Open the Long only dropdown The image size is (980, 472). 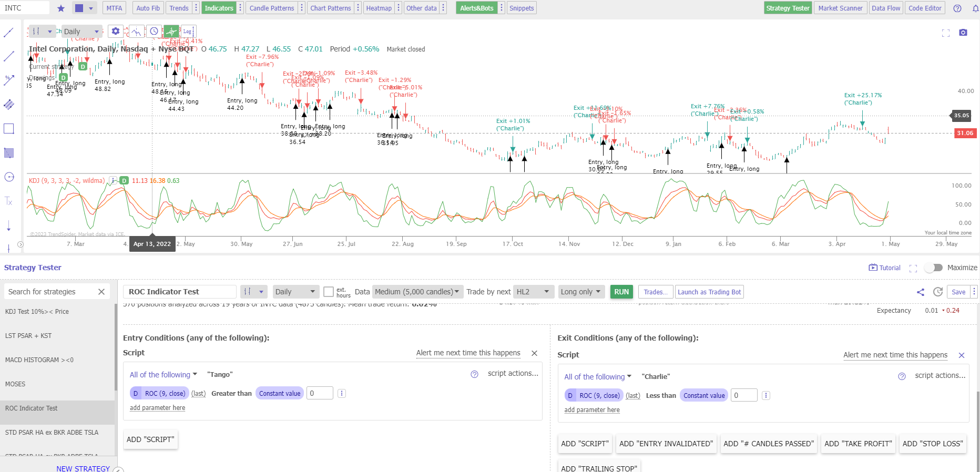click(x=580, y=292)
